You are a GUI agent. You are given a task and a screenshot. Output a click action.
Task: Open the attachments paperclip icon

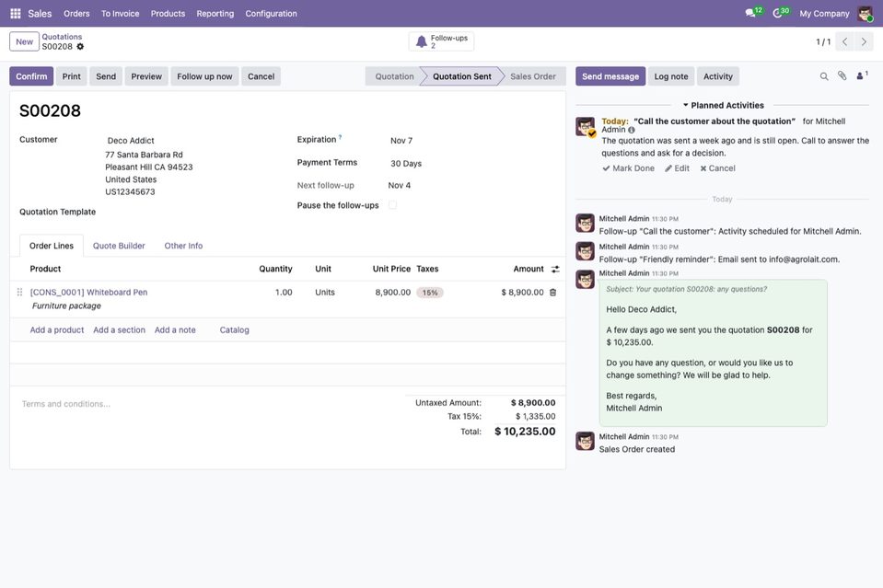pos(842,76)
